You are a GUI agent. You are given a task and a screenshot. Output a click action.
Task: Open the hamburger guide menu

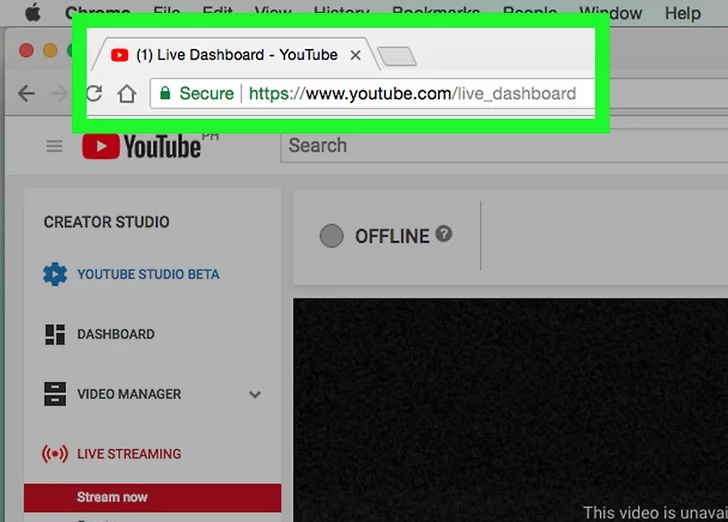pyautogui.click(x=54, y=146)
